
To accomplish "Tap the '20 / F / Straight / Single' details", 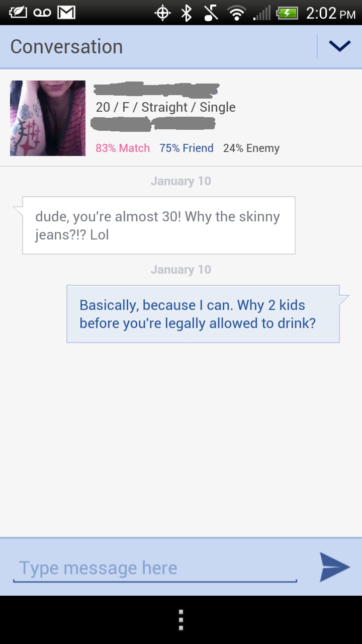I will (165, 107).
